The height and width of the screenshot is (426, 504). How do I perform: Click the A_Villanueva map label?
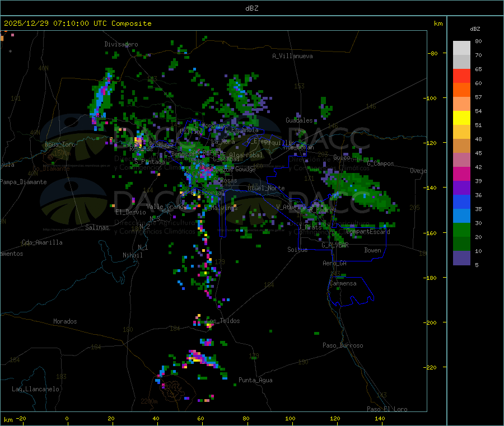(x=292, y=56)
